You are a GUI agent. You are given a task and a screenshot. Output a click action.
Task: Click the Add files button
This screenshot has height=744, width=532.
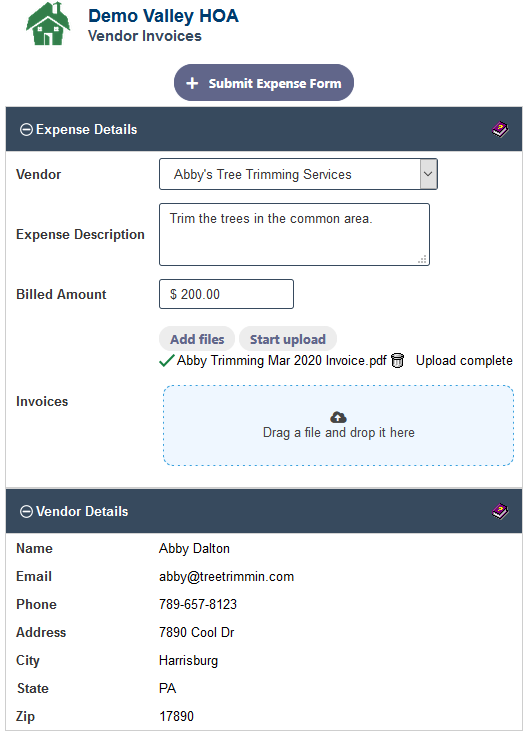click(x=197, y=339)
